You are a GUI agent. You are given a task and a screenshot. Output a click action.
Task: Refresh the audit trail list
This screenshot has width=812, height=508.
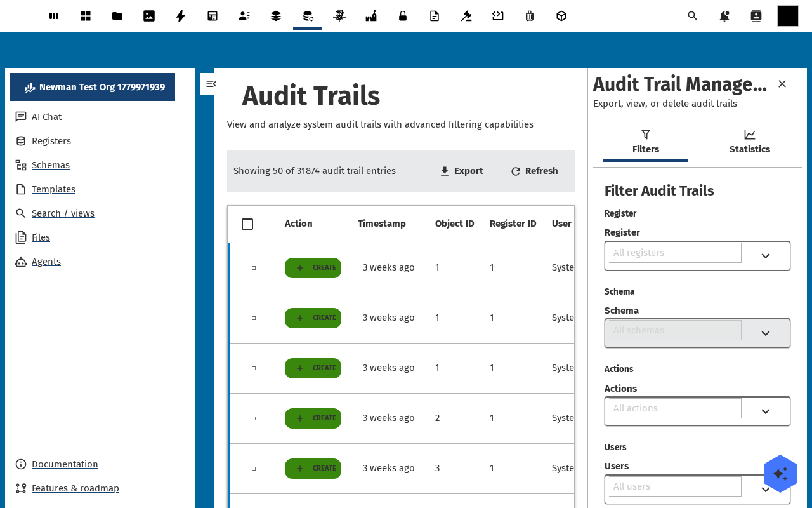[534, 171]
